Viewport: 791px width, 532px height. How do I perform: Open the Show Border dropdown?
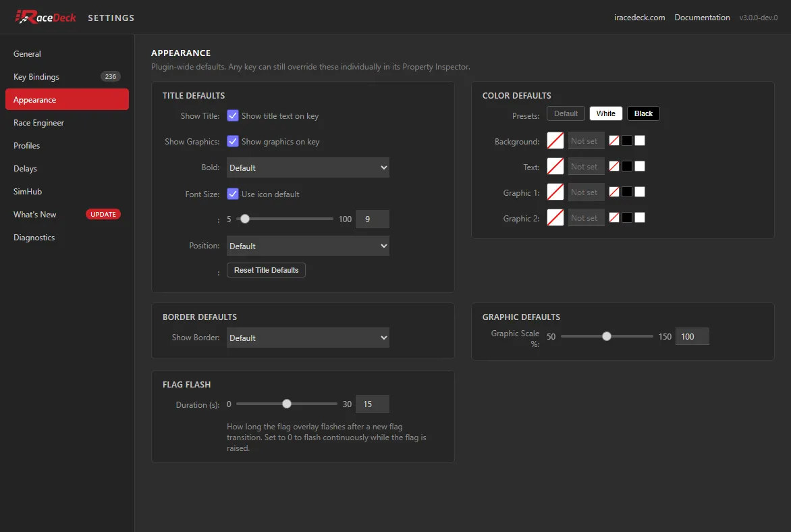(308, 338)
